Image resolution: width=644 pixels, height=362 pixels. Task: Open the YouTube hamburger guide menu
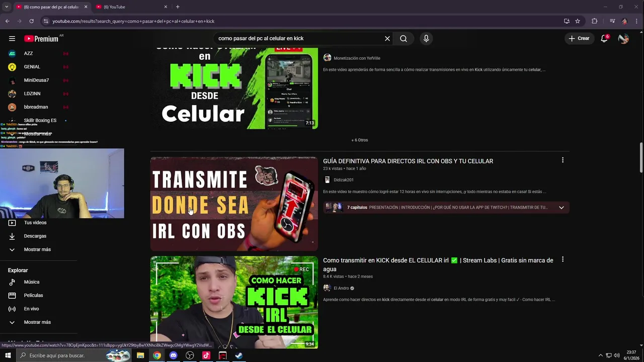[12, 38]
